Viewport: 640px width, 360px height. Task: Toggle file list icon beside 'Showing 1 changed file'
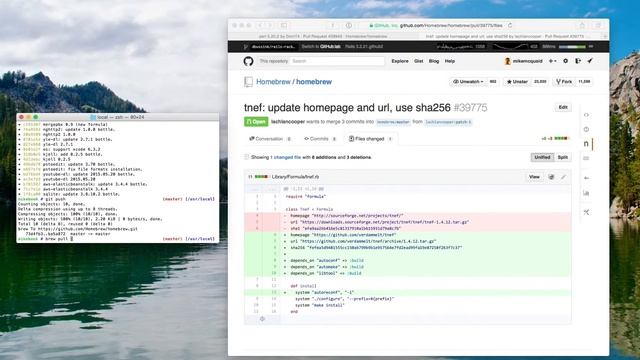(246, 157)
